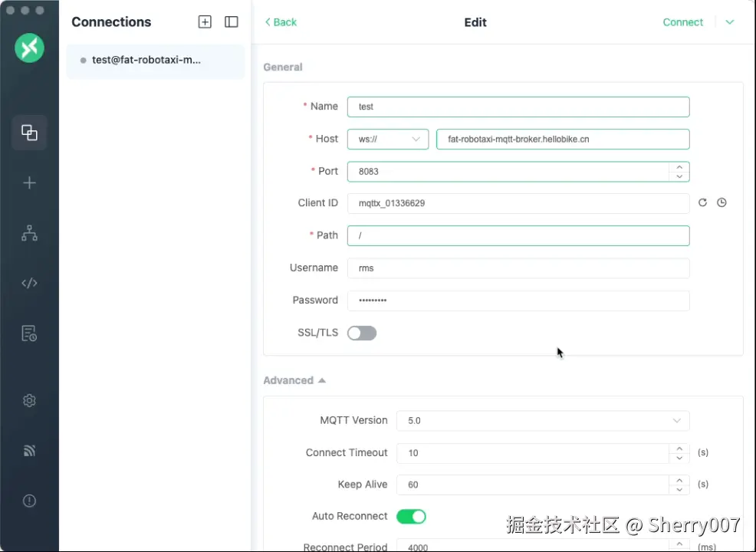The width and height of the screenshot is (756, 552).
Task: Focus the Port number field
Action: click(x=508, y=172)
